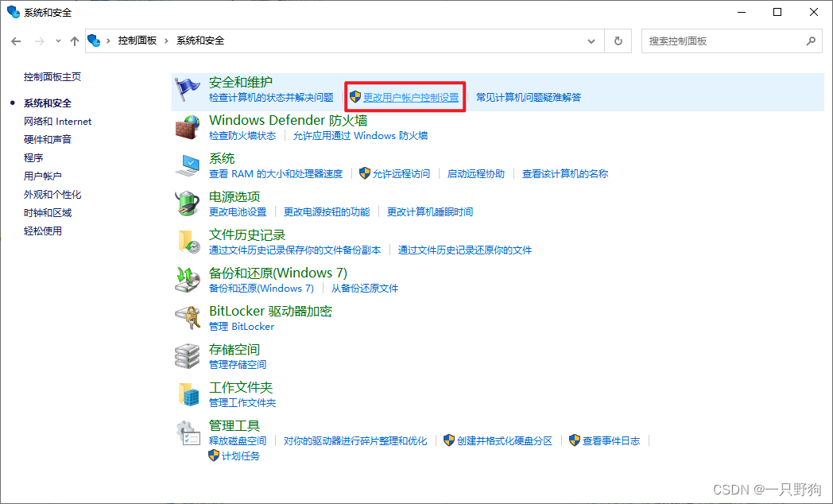Viewport: 833px width, 504px height.
Task: Click the Work Folders icon
Action: [188, 394]
